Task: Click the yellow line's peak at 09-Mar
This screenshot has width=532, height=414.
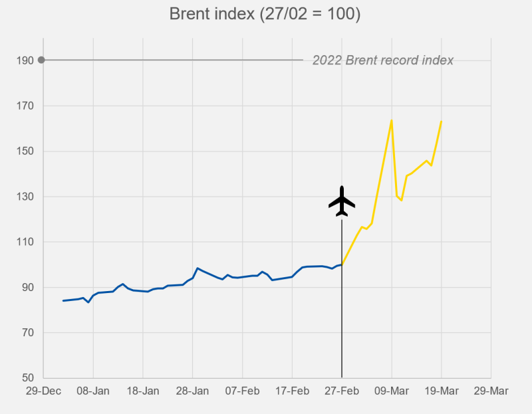Action: (392, 120)
